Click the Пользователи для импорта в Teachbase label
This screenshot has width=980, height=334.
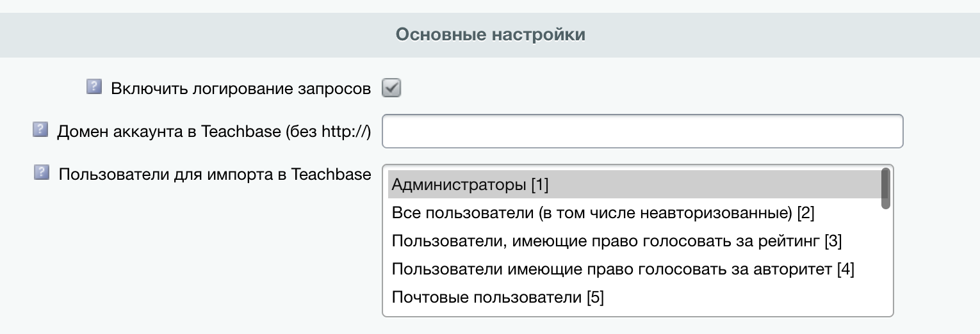[215, 174]
